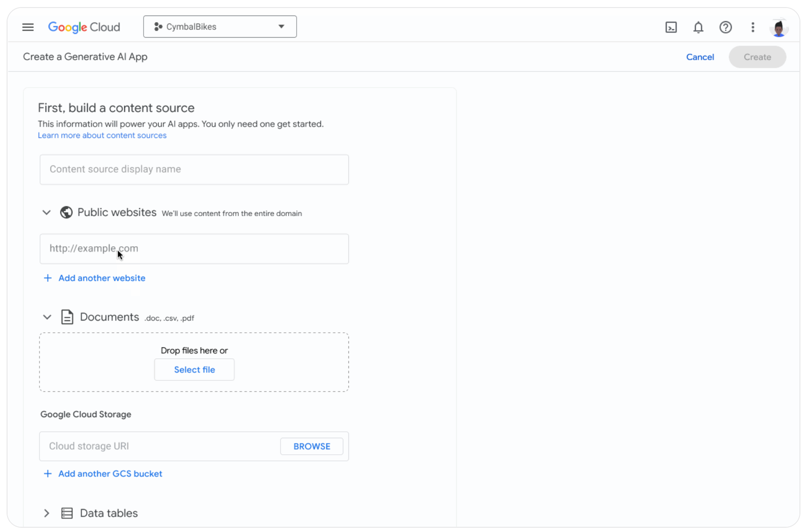The height and width of the screenshot is (532, 807).
Task: Open the hamburger navigation menu
Action: (28, 27)
